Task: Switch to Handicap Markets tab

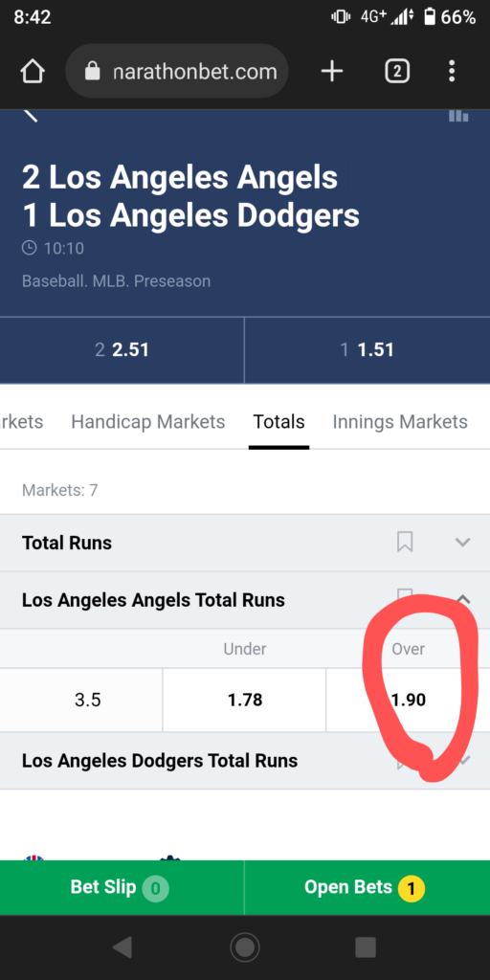Action: tap(148, 422)
